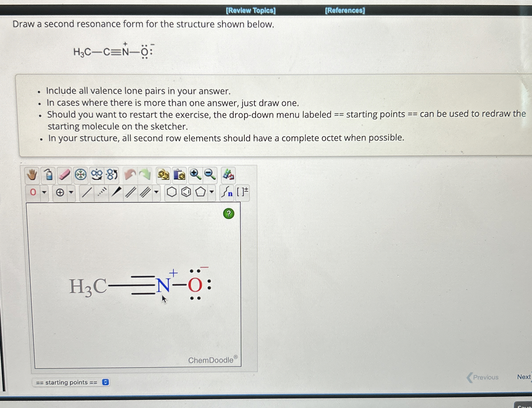Click the green redo arrow
This screenshot has height=408, width=532.
click(x=146, y=175)
